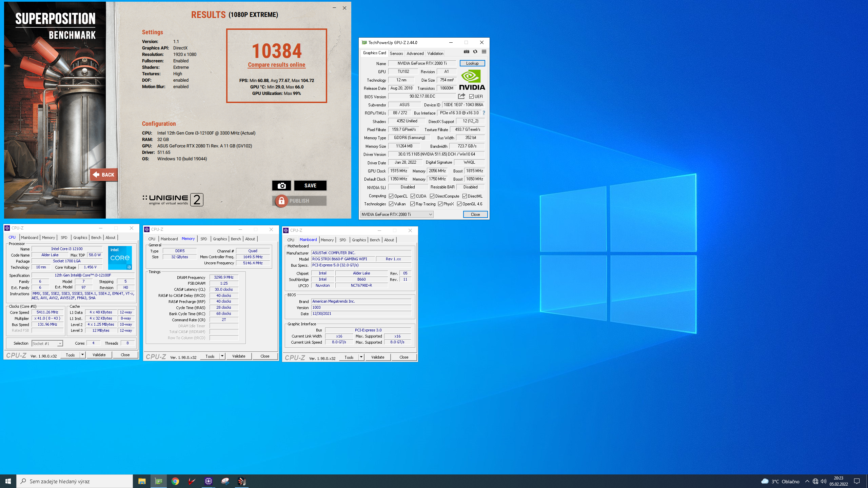Image resolution: width=868 pixels, height=488 pixels.
Task: Click the Superposition taskbar icon
Action: pyautogui.click(x=242, y=481)
